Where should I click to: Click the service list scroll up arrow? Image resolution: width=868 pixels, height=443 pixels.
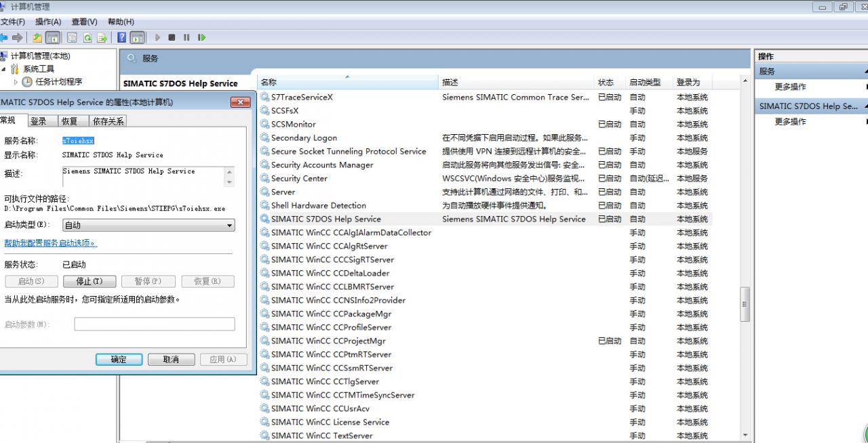click(x=745, y=82)
